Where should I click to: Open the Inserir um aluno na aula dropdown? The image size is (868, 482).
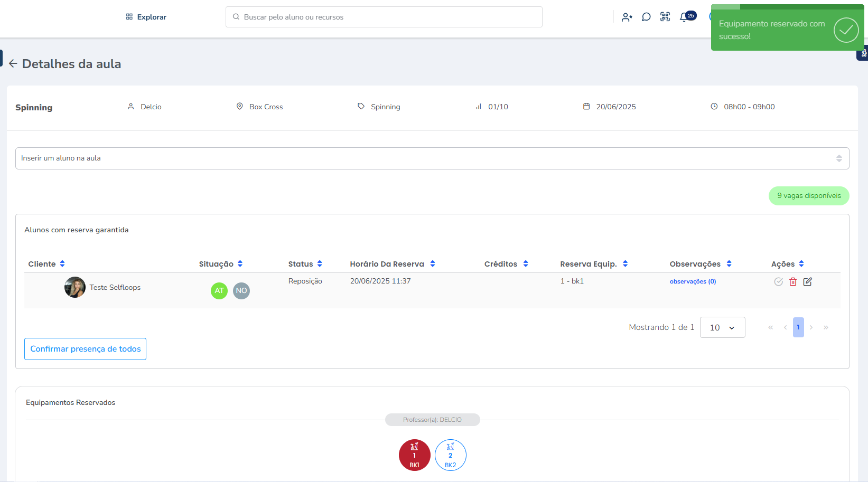tap(432, 158)
